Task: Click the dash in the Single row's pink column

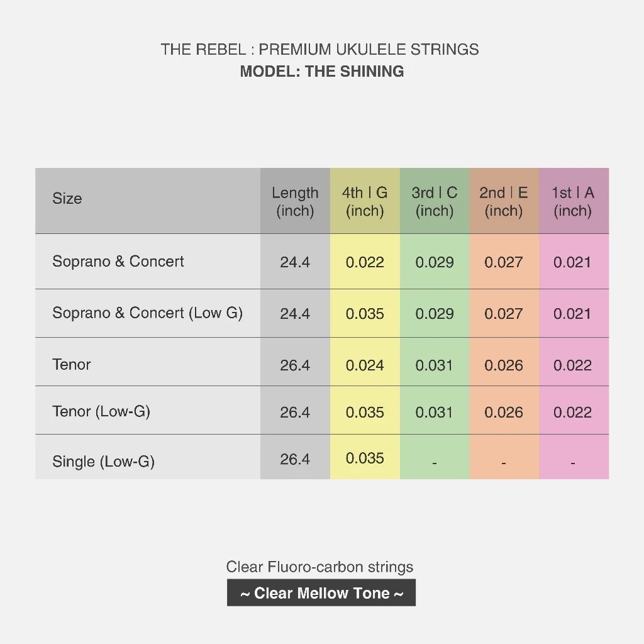Action: 573,463
